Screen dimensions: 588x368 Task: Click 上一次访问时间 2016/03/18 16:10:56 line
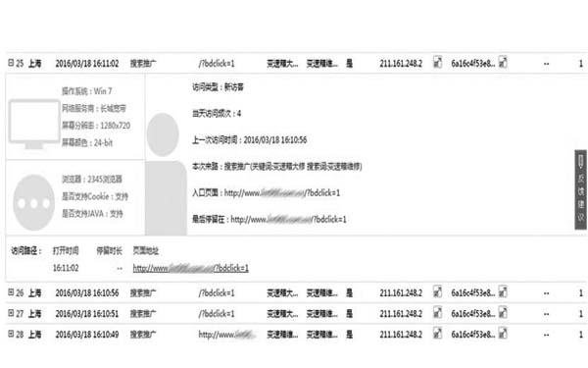point(249,140)
